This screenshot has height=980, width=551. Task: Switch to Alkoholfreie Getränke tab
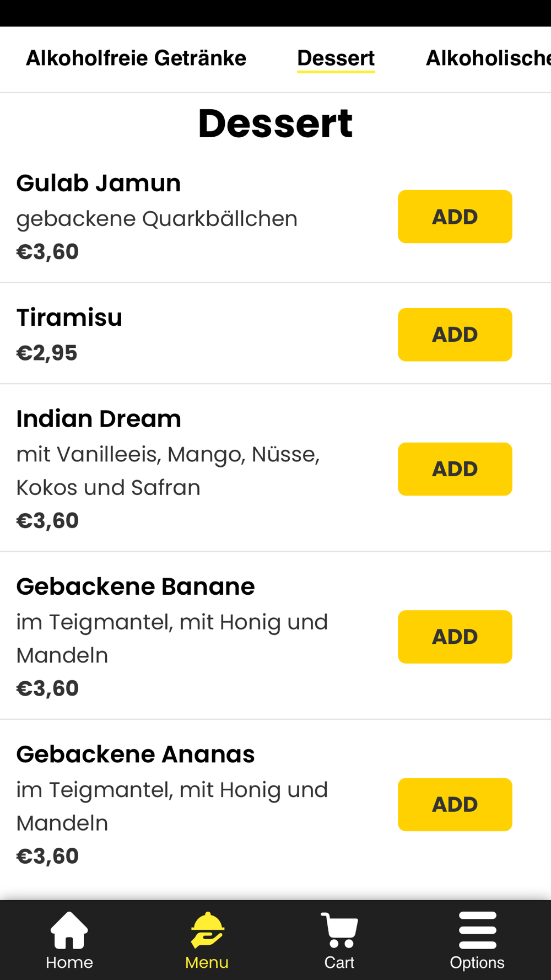[136, 58]
